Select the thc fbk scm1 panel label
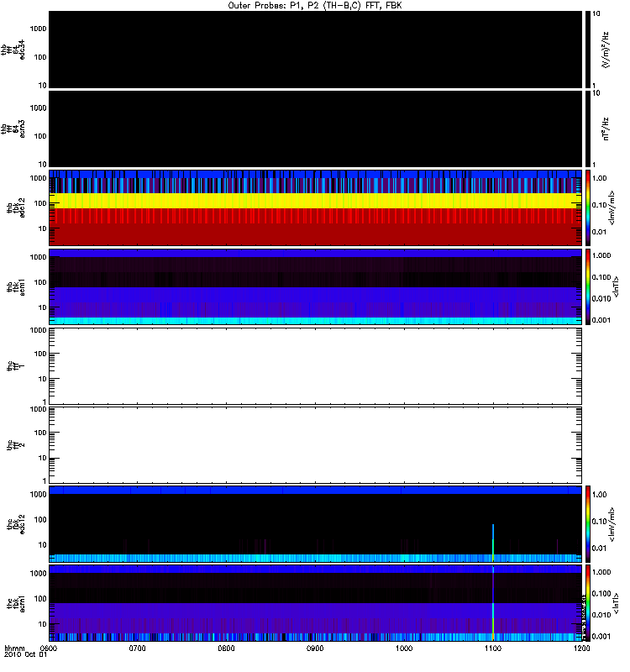 16,603
